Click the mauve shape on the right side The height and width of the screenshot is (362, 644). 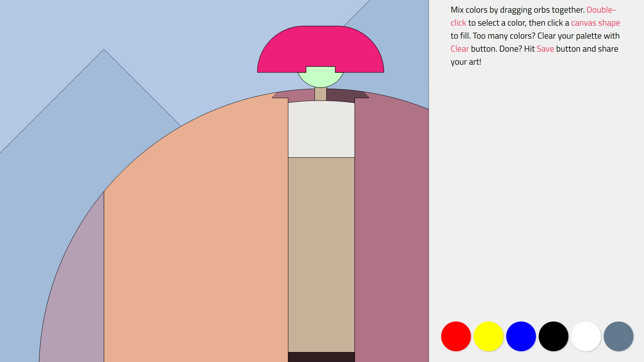[x=392, y=235]
